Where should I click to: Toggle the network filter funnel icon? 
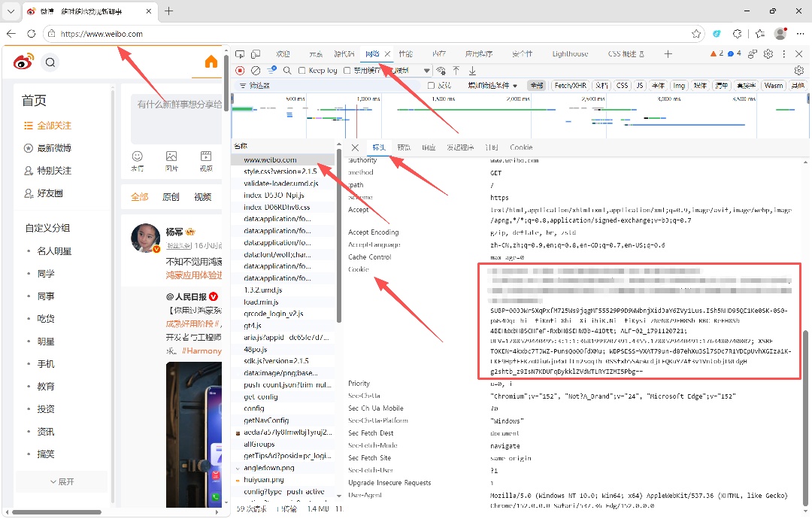pos(271,71)
